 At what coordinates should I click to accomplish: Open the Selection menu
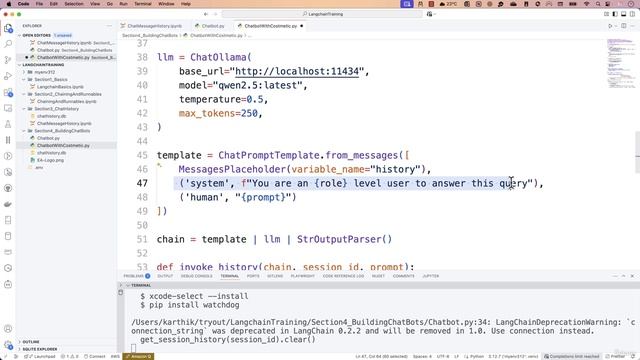click(x=73, y=4)
